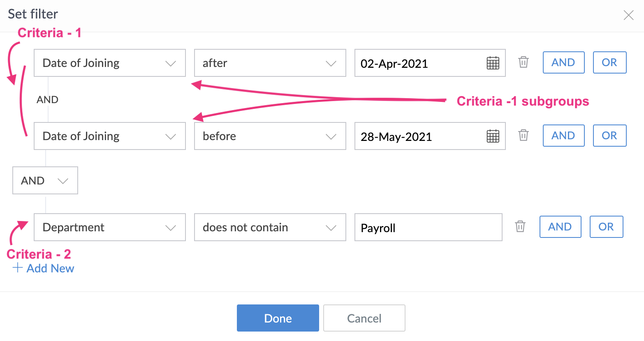Screen dimensions: 644x341
Task: Click AND button beside 28-May-2021 row
Action: [563, 136]
